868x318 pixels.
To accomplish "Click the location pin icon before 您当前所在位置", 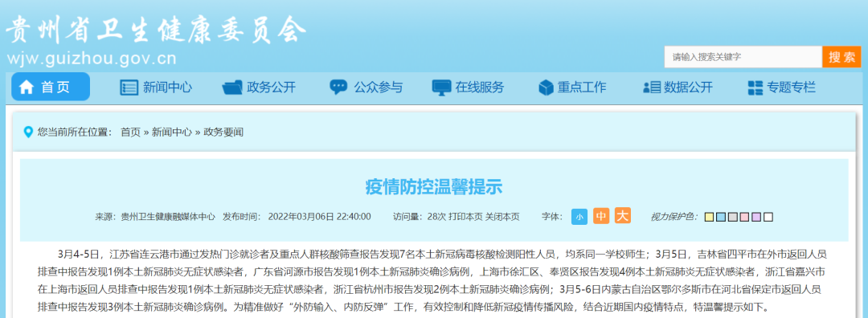I will point(29,132).
